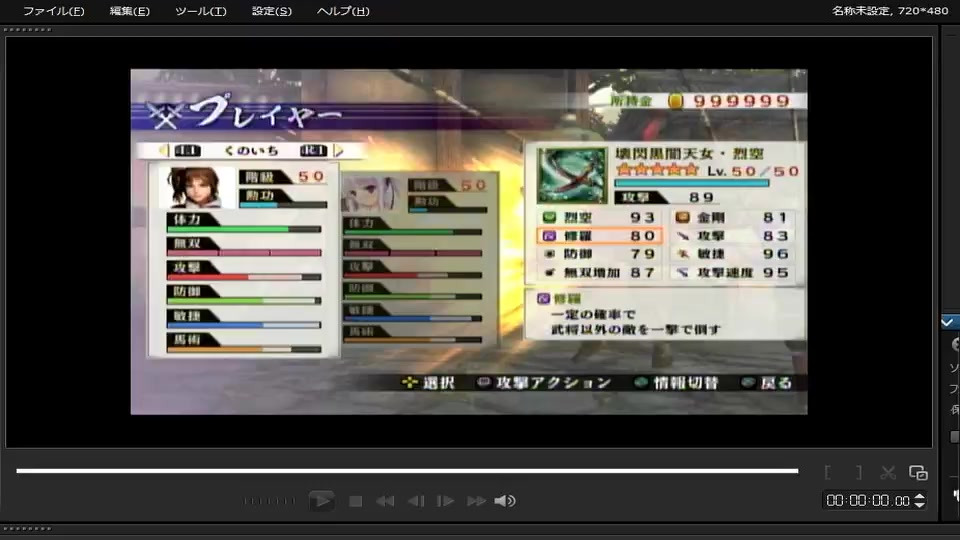
Task: Open the speaker volume control
Action: pos(505,501)
